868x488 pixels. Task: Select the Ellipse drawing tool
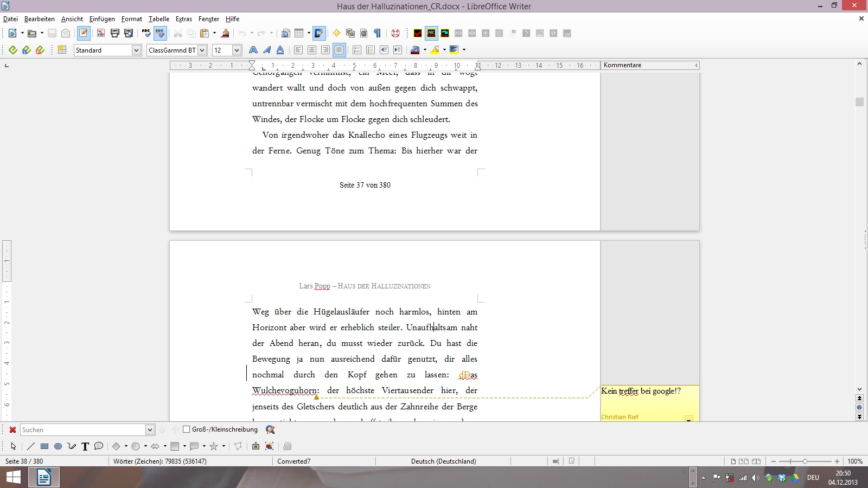pos(58,446)
